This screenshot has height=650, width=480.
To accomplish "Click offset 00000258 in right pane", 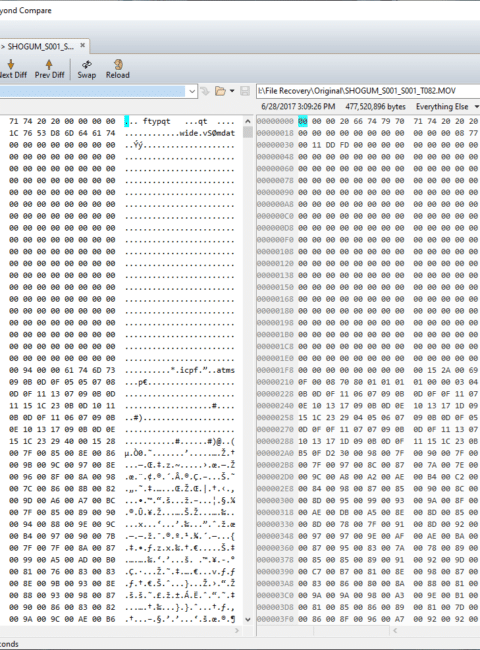I will tap(275, 418).
